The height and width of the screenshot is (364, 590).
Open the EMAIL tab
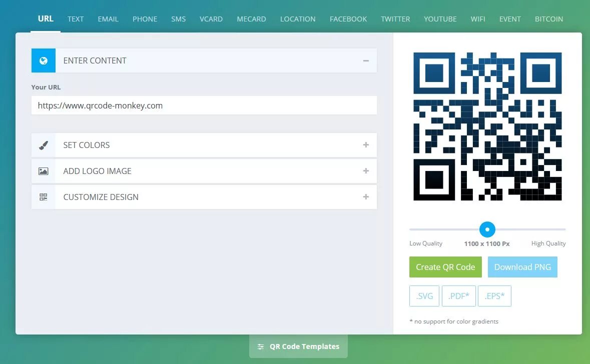click(x=108, y=19)
